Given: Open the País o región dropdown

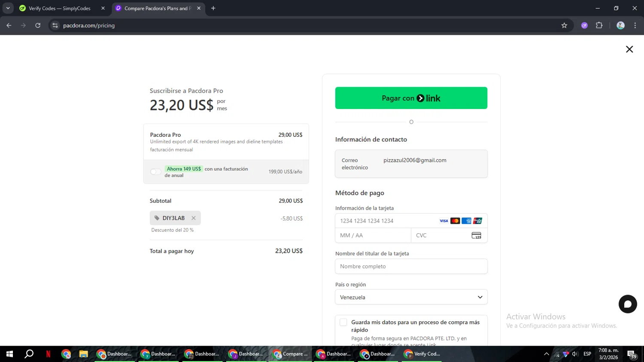Looking at the screenshot, I should click(411, 297).
